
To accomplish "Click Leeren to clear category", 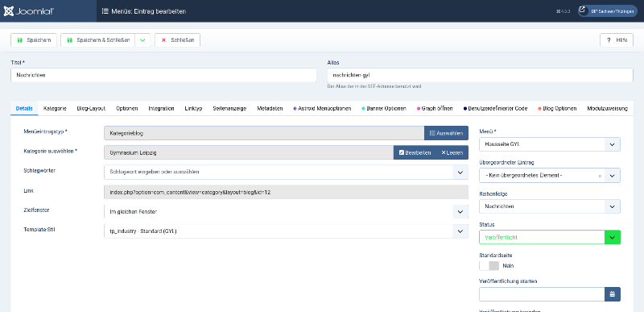I will pyautogui.click(x=452, y=152).
